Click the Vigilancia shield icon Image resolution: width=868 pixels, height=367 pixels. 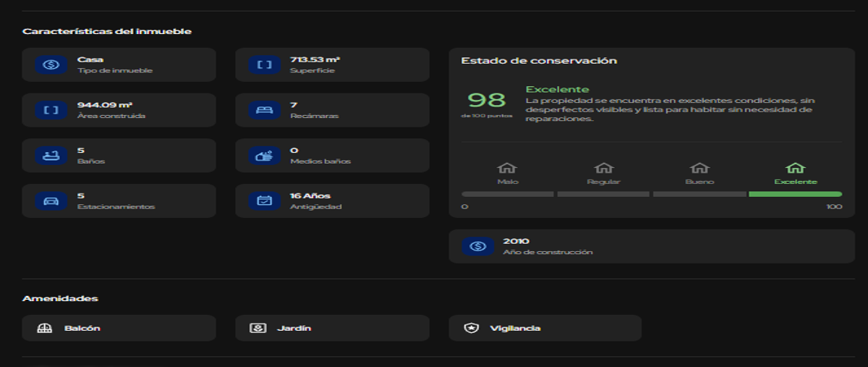tap(472, 328)
